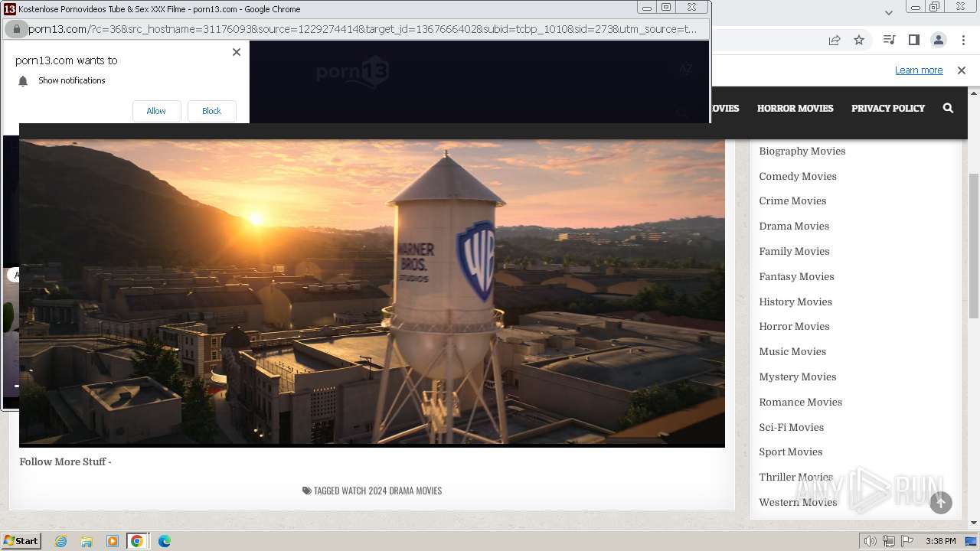Viewport: 980px width, 551px height.
Task: Open the Chrome three-dot menu
Action: coord(962,40)
